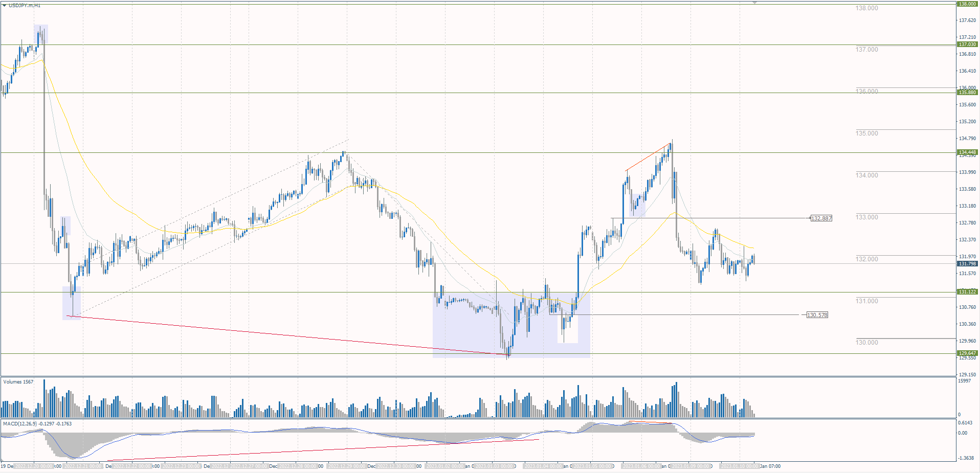Click the boxed 130.578 price label
Screen dimensions: 980x473
click(x=817, y=315)
